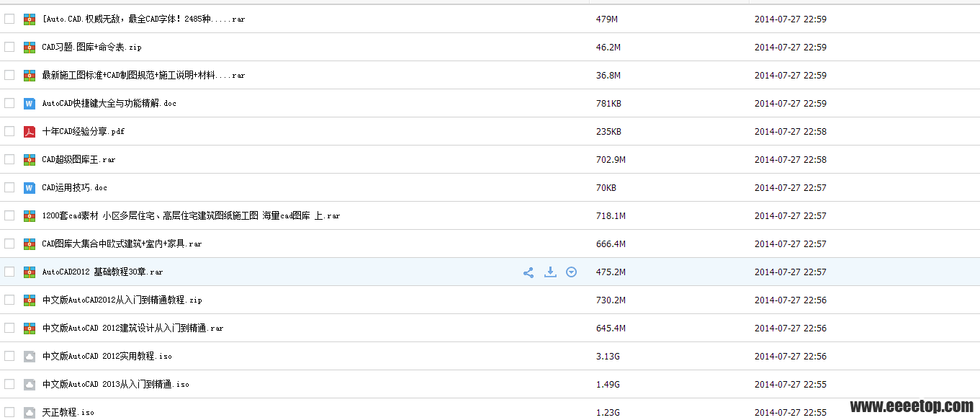Open file name AutoCAD快捷键大全与功能精解.doc

click(x=109, y=104)
